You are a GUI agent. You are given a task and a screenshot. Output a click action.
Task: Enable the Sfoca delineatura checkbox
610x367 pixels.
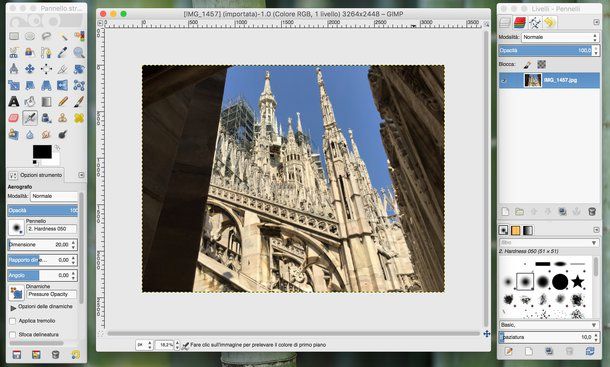[x=12, y=335]
